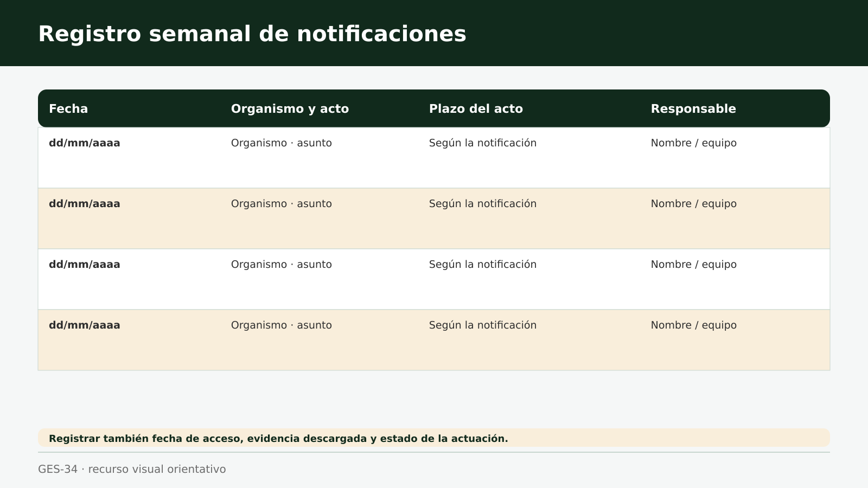Select the 'Plazo del acto' column header

point(476,108)
